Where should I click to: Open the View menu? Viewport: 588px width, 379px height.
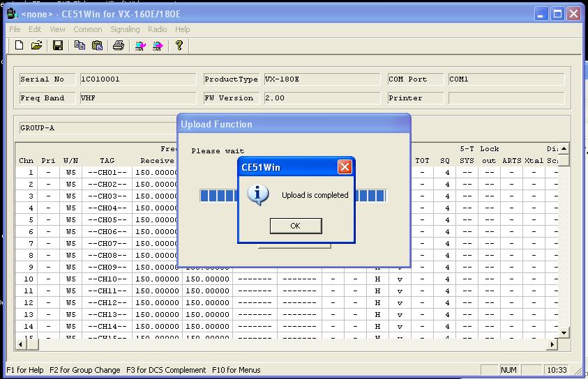pos(57,29)
